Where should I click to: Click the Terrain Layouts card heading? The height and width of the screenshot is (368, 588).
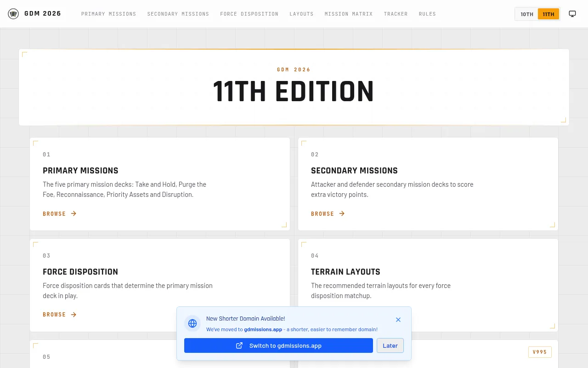tap(345, 272)
